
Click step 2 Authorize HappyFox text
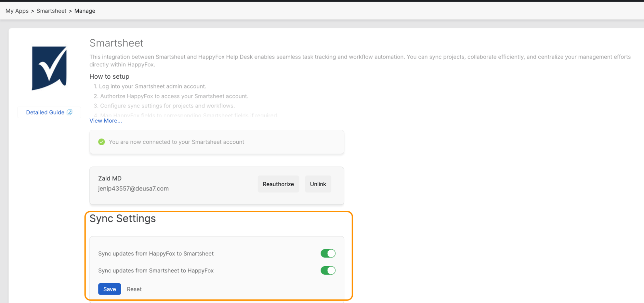pos(171,96)
